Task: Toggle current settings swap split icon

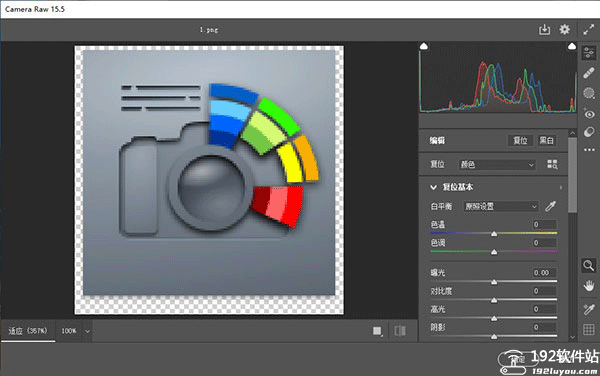Action: (x=400, y=331)
